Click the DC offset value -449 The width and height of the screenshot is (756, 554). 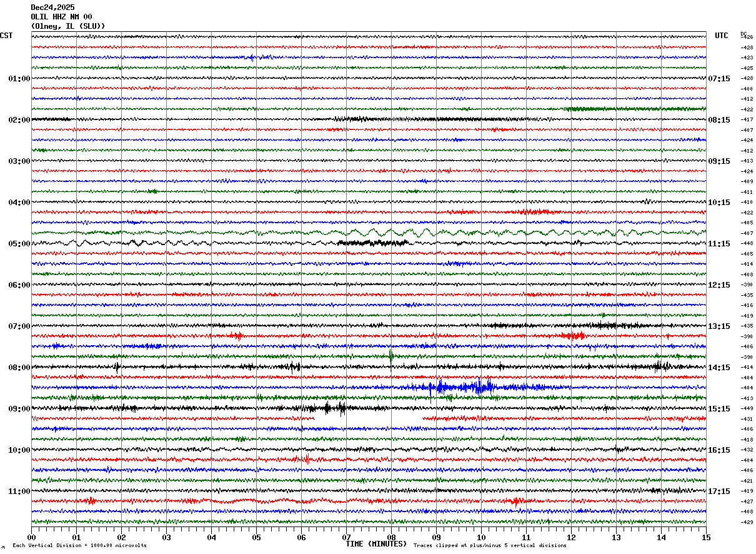point(747,409)
